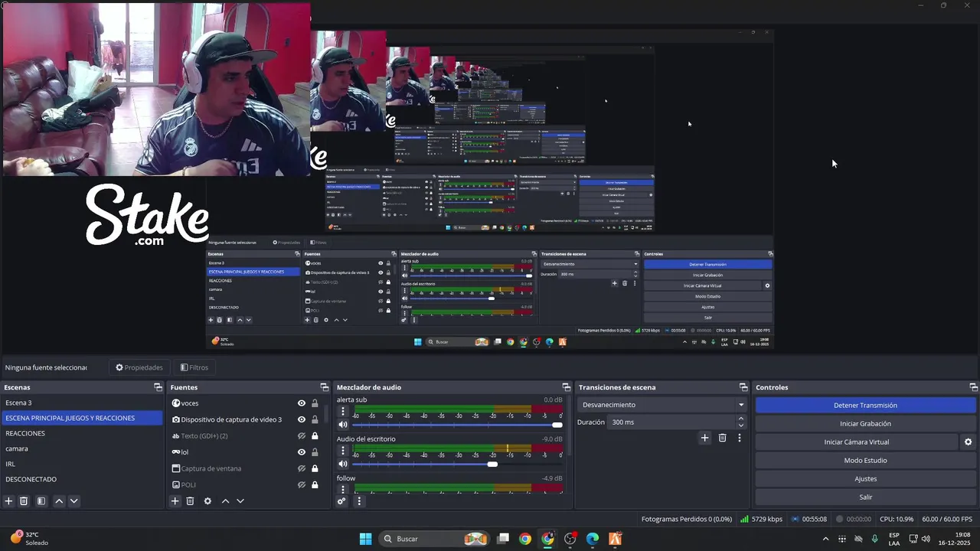
Task: Undock the Mezclador de audio panel
Action: 567,387
